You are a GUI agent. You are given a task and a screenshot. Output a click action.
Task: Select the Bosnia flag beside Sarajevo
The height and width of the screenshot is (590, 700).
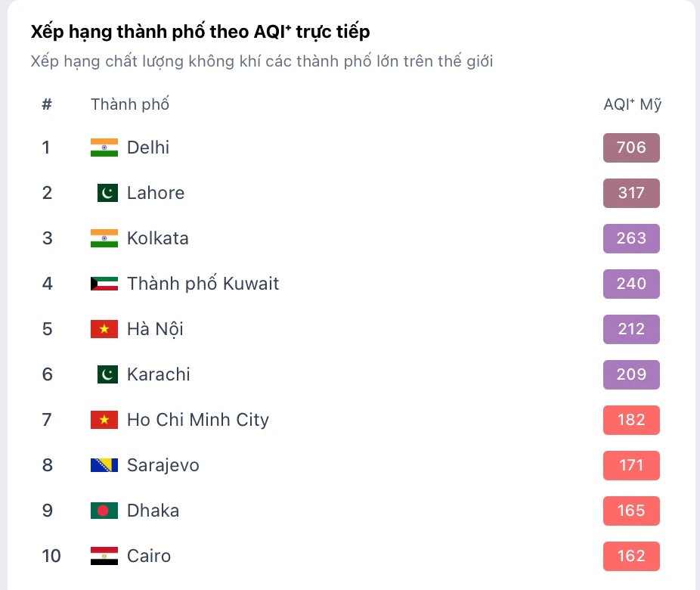click(104, 465)
